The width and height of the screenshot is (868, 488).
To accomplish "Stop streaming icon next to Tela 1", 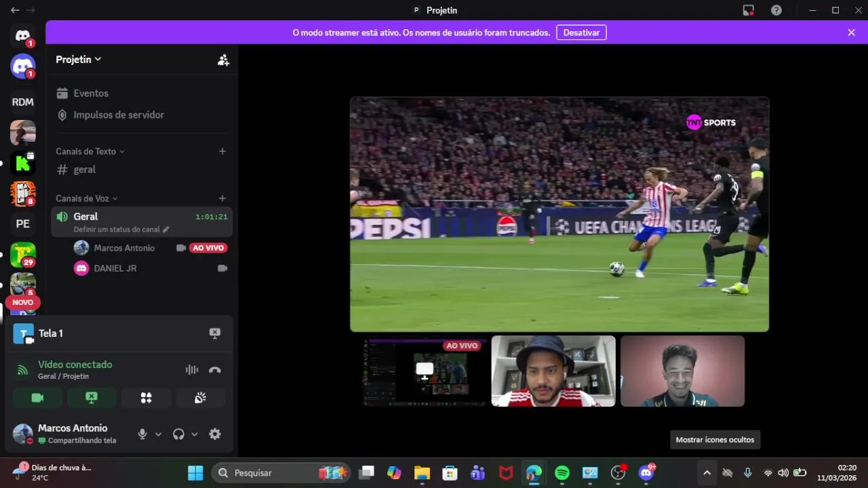I will pos(215,333).
